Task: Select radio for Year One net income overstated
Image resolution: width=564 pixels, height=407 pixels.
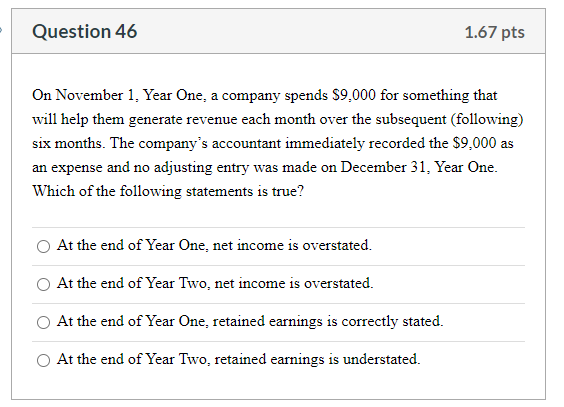Action: [x=44, y=246]
